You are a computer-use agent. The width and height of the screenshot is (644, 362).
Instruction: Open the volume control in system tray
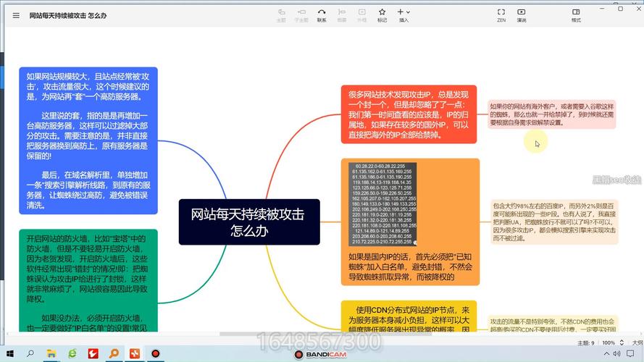616,353
